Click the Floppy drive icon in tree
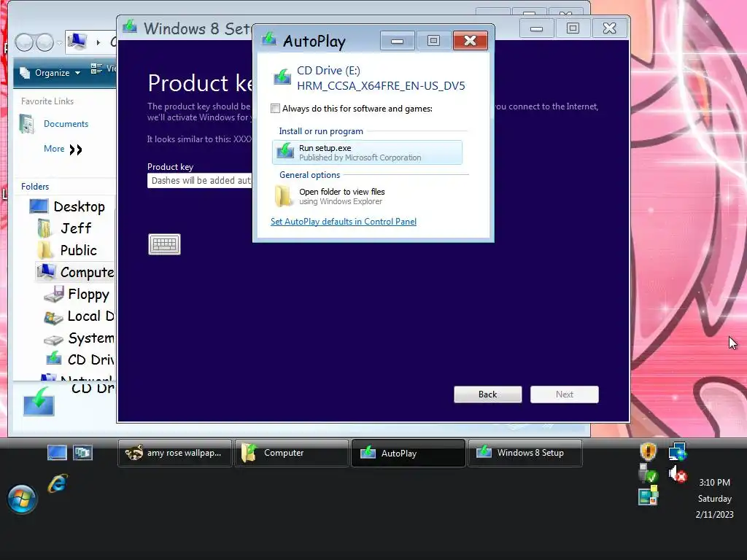747x560 pixels. 54,295
